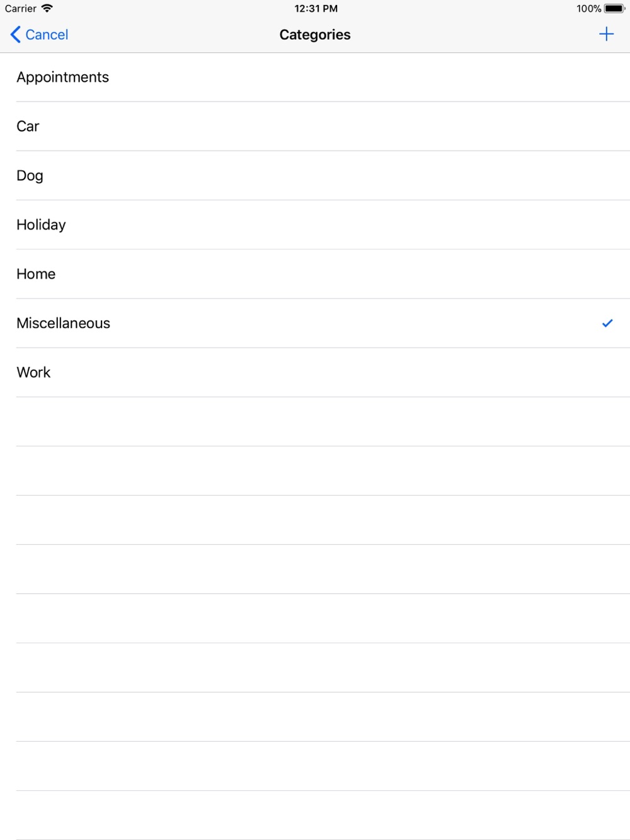The image size is (630, 840).
Task: Select the Work category
Action: click(x=315, y=372)
